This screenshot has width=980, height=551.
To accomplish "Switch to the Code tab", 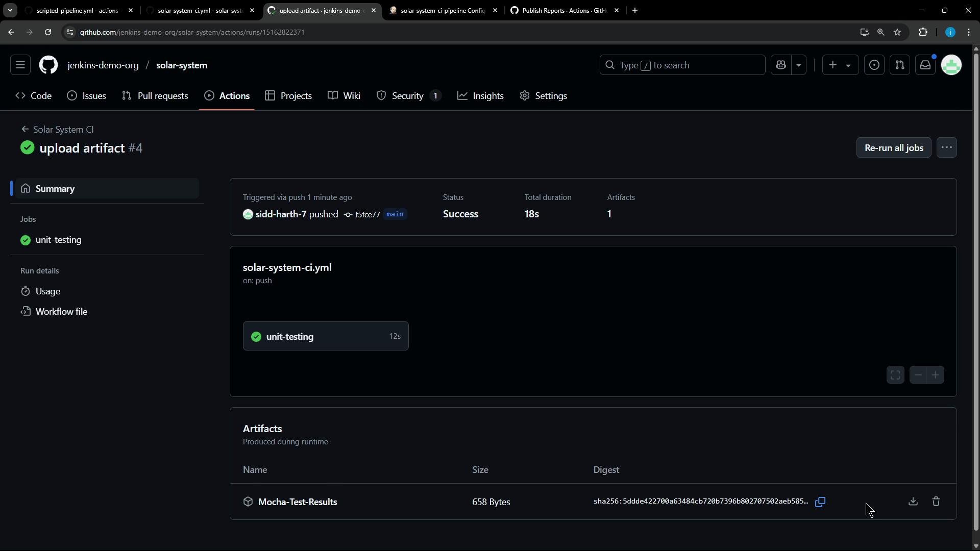I will tap(34, 96).
